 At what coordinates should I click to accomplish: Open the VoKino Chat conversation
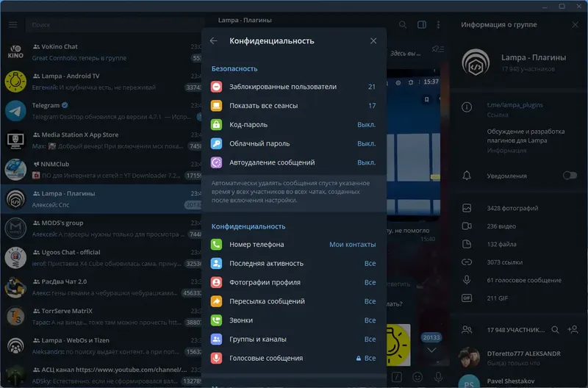tap(101, 52)
